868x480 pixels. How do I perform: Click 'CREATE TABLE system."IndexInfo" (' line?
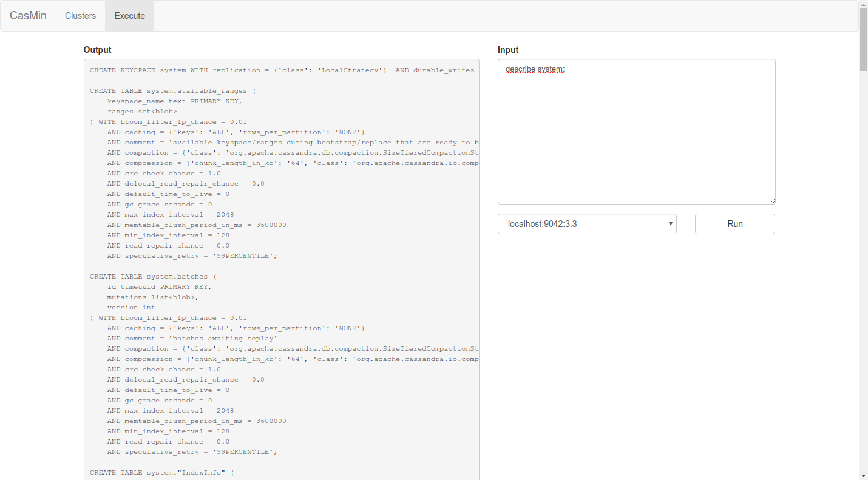click(162, 473)
